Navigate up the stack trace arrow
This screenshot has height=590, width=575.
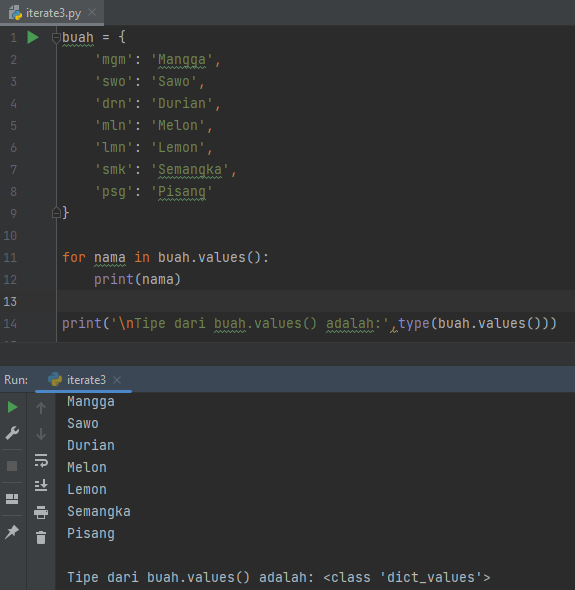tap(41, 408)
